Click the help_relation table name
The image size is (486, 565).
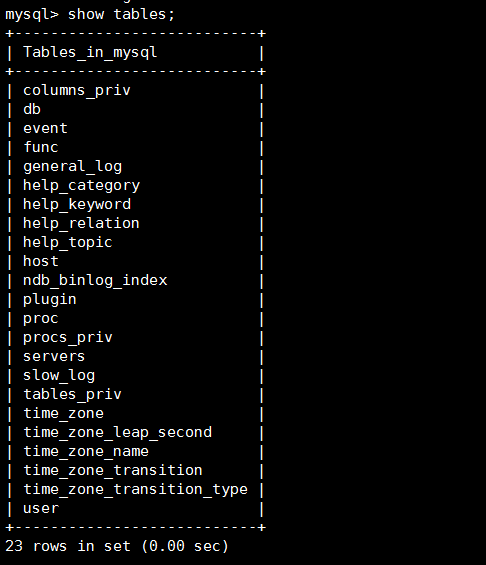81,223
